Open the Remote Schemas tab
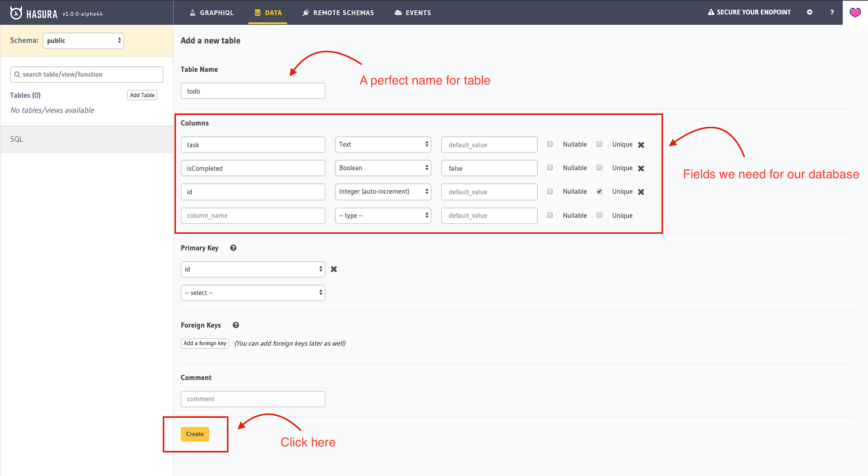This screenshot has width=868, height=476. click(x=338, y=13)
